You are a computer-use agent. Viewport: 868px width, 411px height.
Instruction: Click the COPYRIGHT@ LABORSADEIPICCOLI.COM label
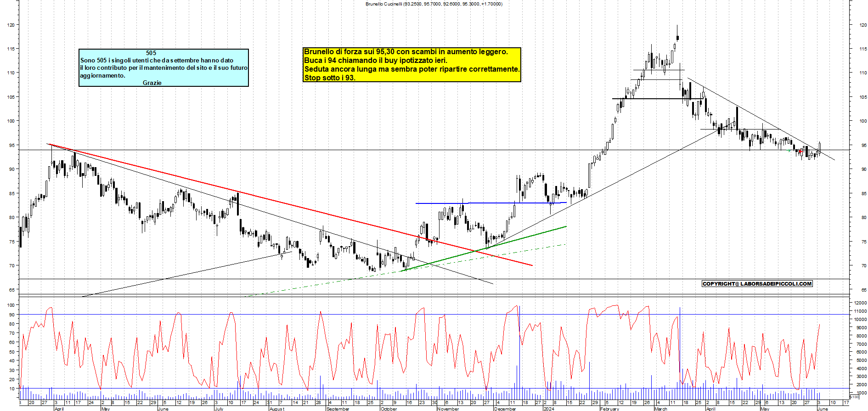(x=757, y=284)
